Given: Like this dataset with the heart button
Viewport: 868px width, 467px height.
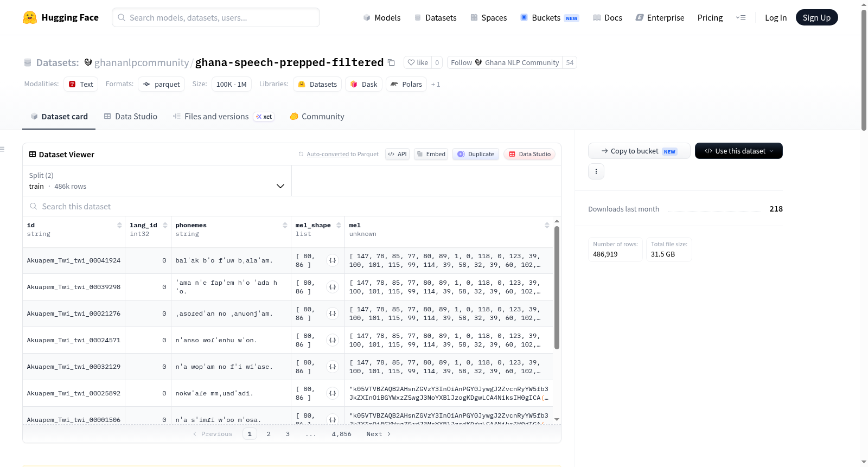Looking at the screenshot, I should (x=418, y=62).
